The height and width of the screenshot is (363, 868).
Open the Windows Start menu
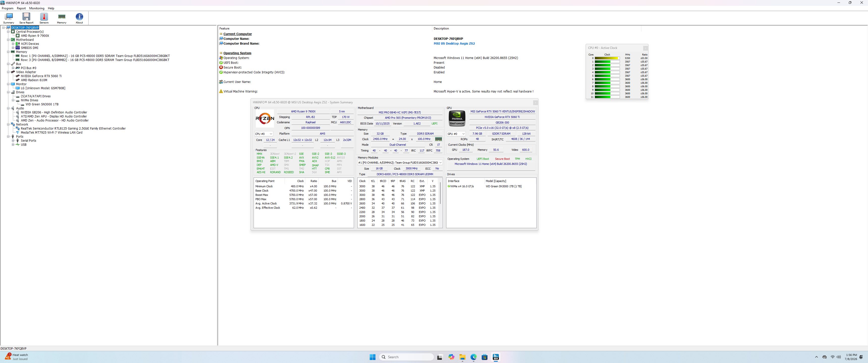pyautogui.click(x=372, y=357)
